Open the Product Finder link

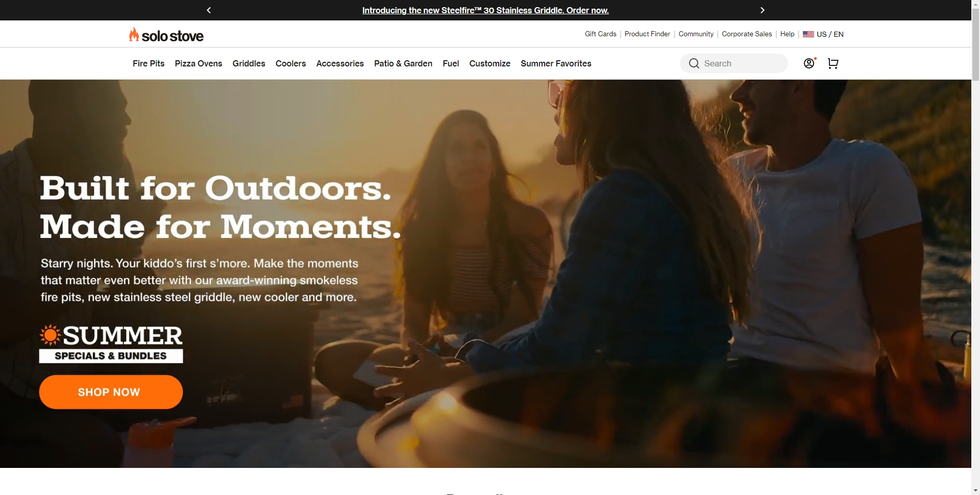click(x=647, y=34)
